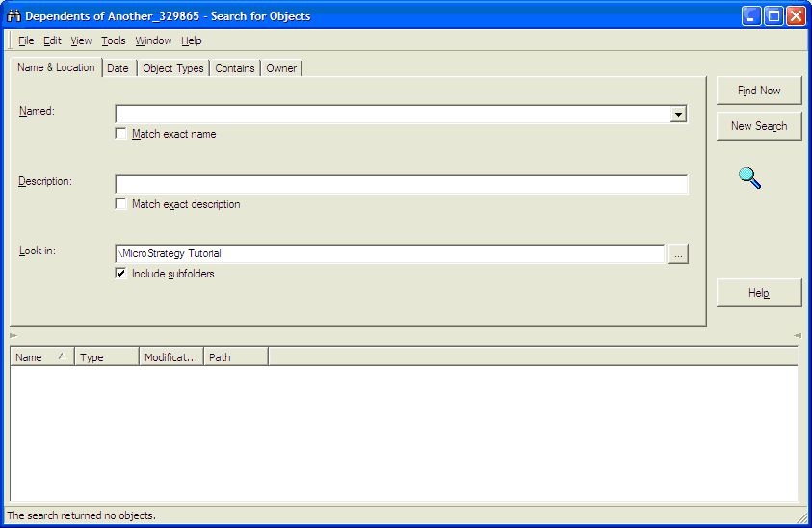Click into the Description text field
The width and height of the screenshot is (812, 528).
[x=401, y=185]
